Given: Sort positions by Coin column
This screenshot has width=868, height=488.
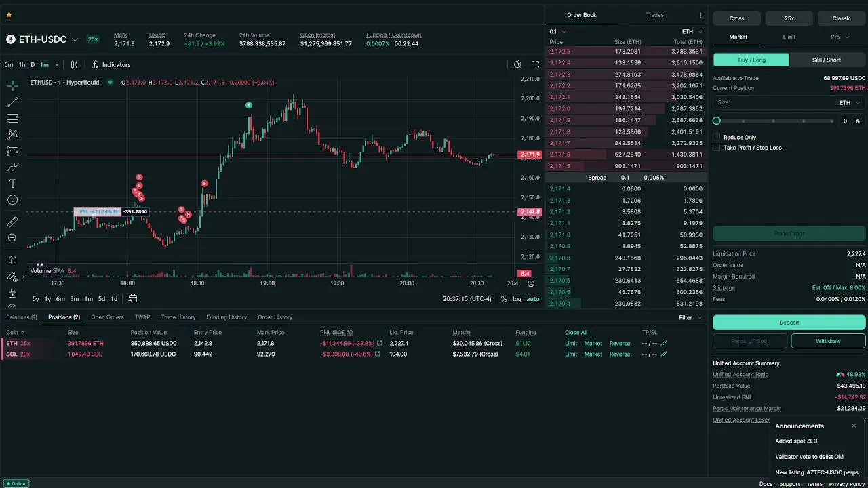Looking at the screenshot, I should [x=16, y=333].
